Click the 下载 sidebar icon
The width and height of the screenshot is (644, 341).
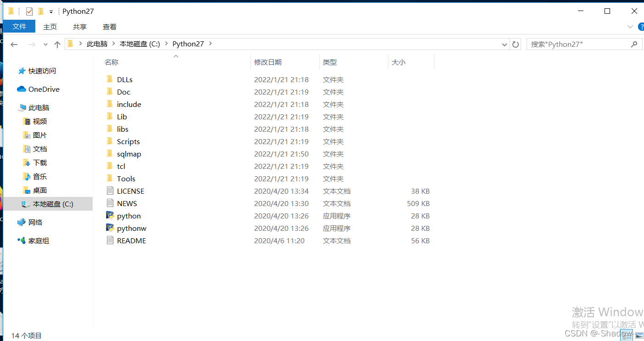(x=28, y=162)
